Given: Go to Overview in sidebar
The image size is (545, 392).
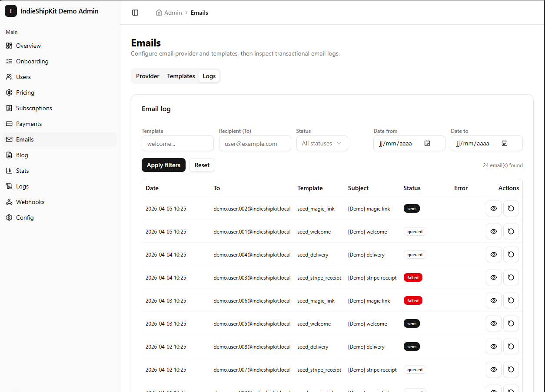Looking at the screenshot, I should click(58, 46).
